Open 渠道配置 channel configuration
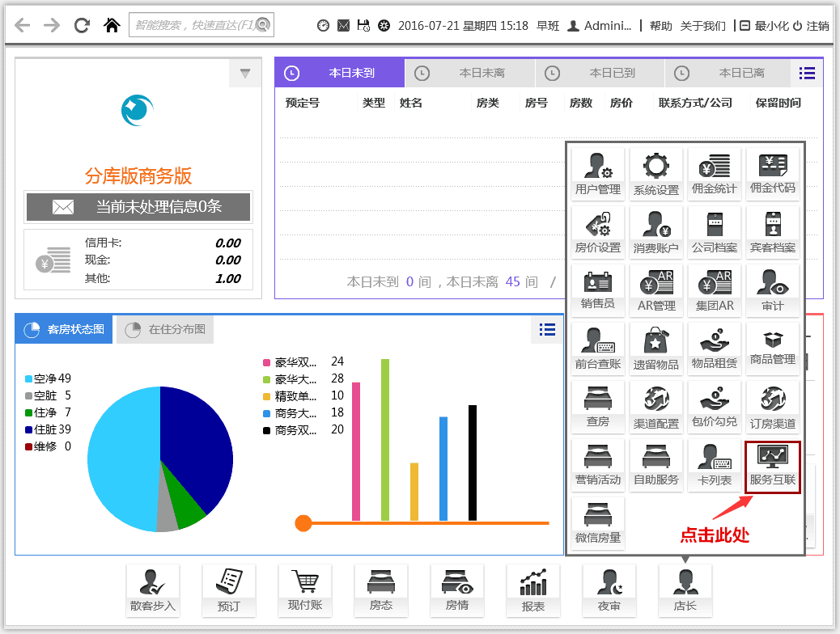This screenshot has height=634, width=840. point(656,407)
